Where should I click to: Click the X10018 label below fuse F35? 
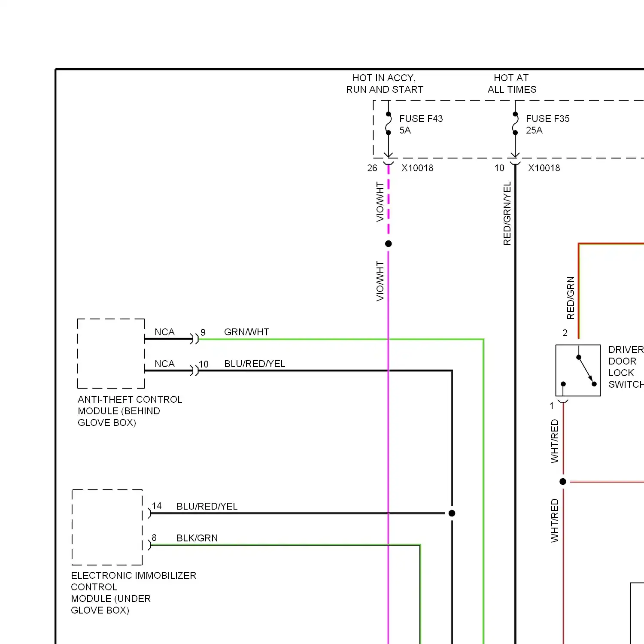(544, 168)
